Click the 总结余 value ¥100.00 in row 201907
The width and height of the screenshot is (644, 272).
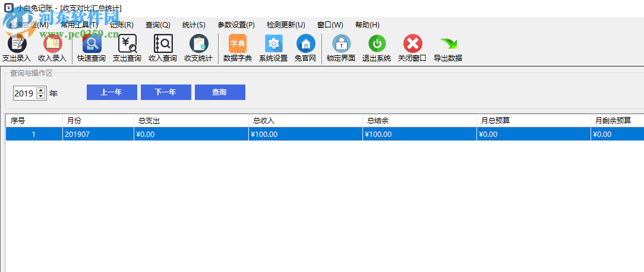[x=420, y=134]
